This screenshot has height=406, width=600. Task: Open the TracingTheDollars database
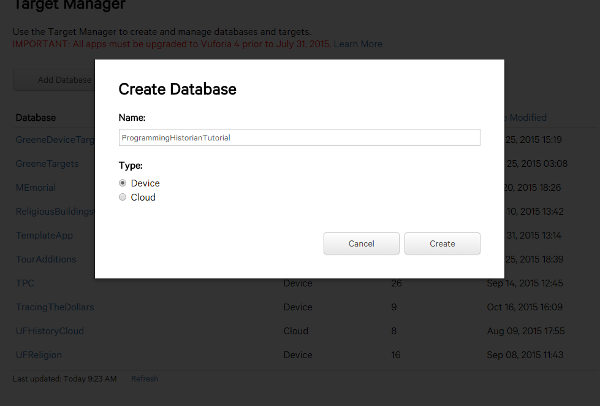coord(55,307)
